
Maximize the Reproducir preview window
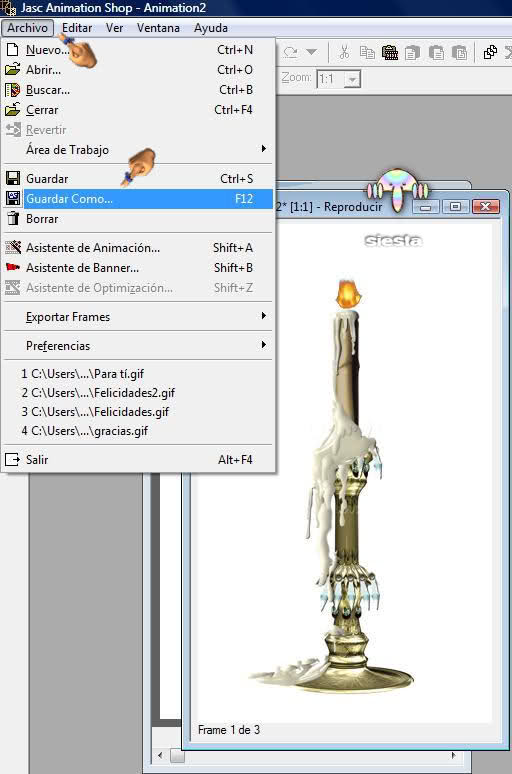455,207
